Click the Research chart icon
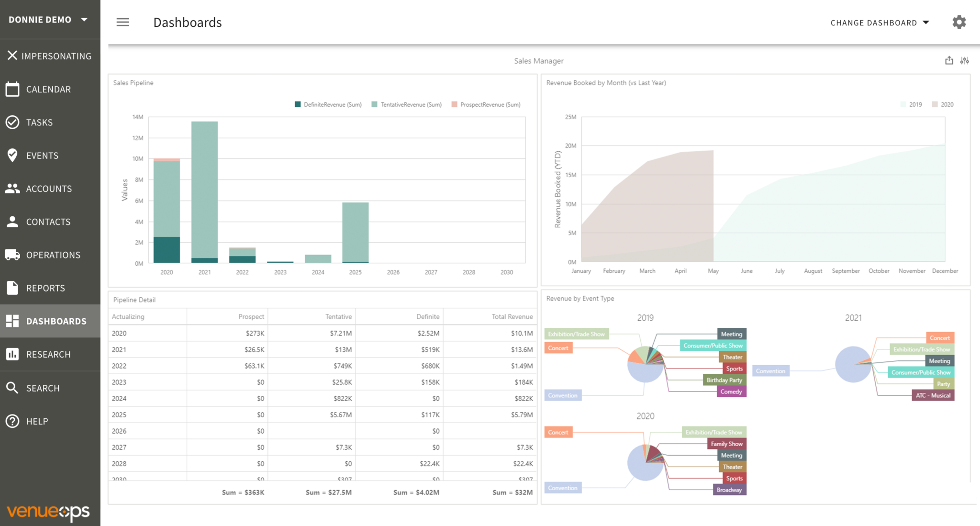 pos(12,354)
